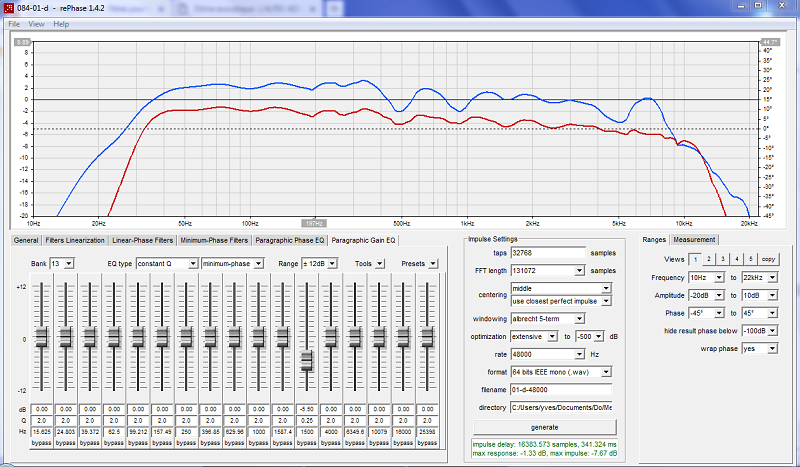Screen dimensions: 800x467
Task: Open the Frequency 10Hz start dropdown
Action: coord(719,278)
